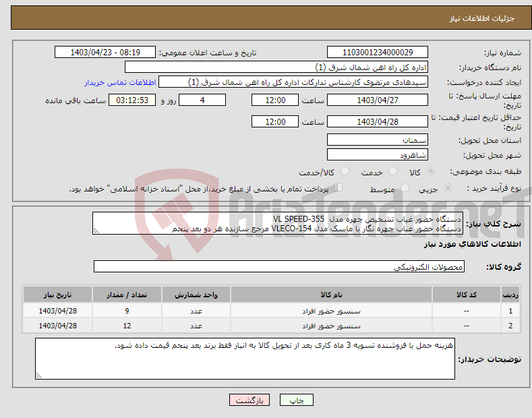
Task: Click the request creator name field
Action: coord(293,82)
